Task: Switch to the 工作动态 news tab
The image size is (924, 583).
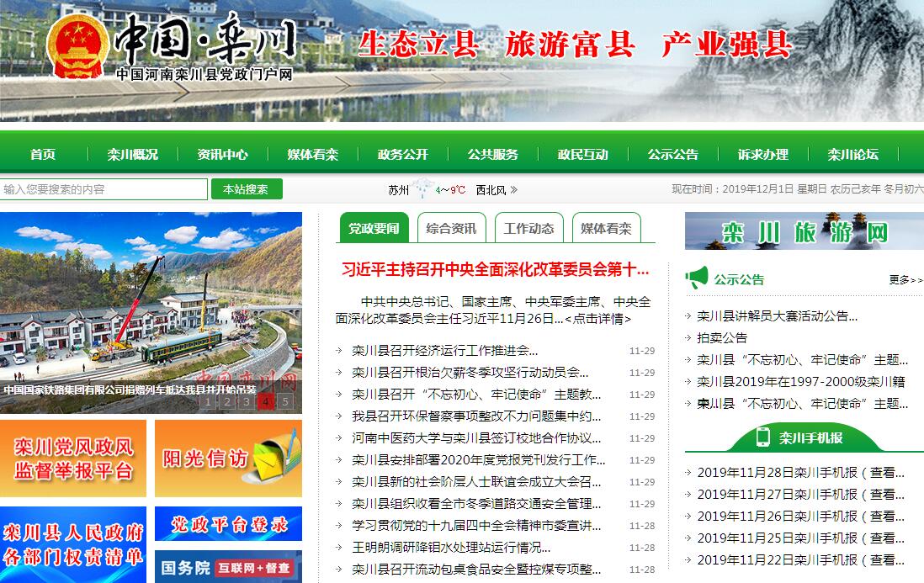Action: point(528,228)
